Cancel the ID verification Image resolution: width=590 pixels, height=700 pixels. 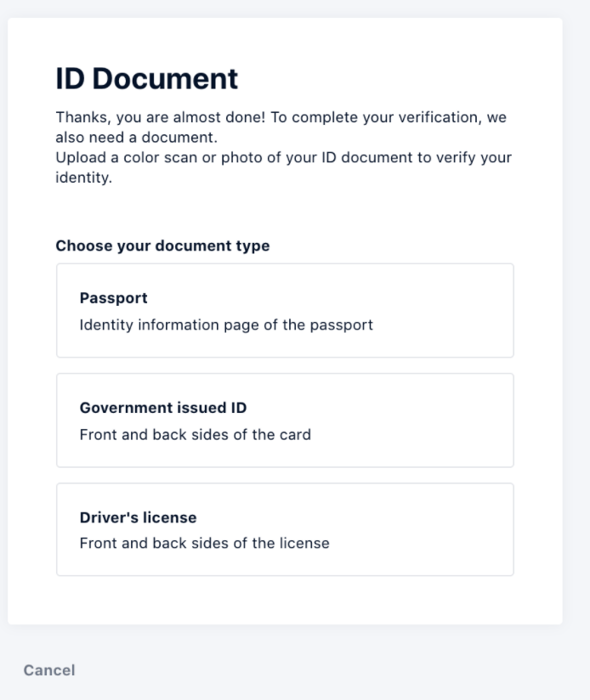coord(49,670)
